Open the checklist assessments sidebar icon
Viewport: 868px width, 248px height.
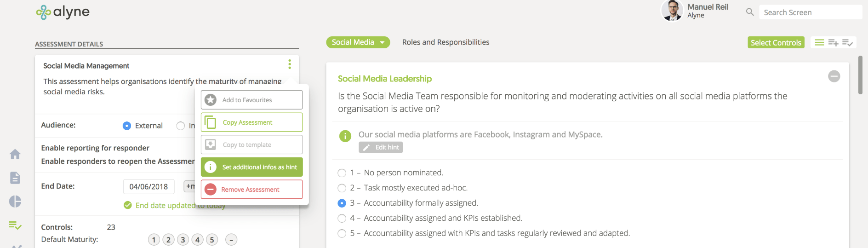point(15,225)
